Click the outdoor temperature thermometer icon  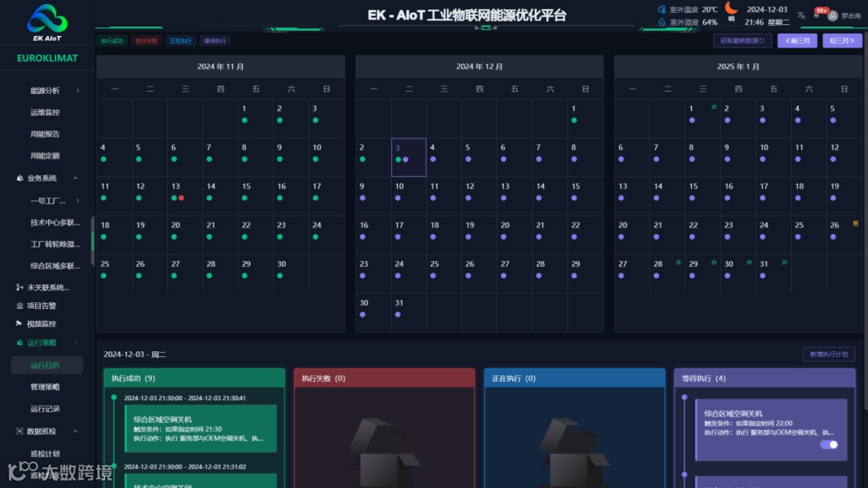(x=661, y=10)
